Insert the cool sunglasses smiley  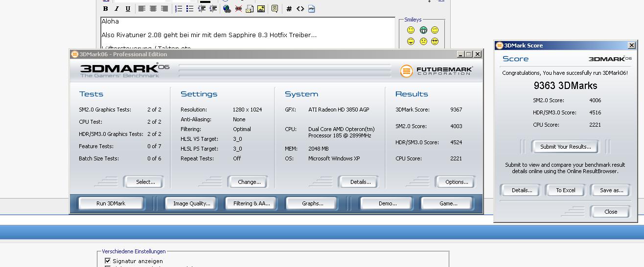click(x=435, y=42)
